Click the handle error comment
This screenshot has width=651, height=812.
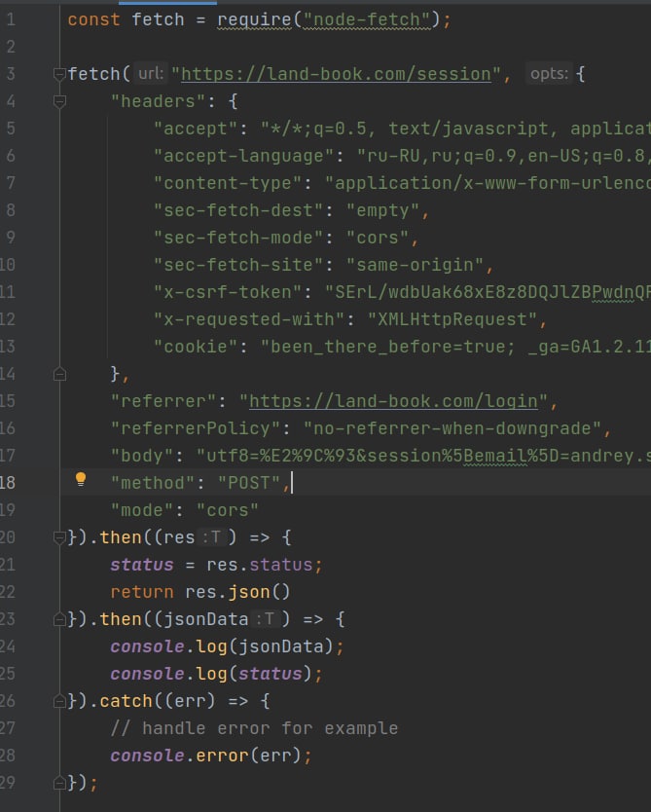pyautogui.click(x=254, y=728)
